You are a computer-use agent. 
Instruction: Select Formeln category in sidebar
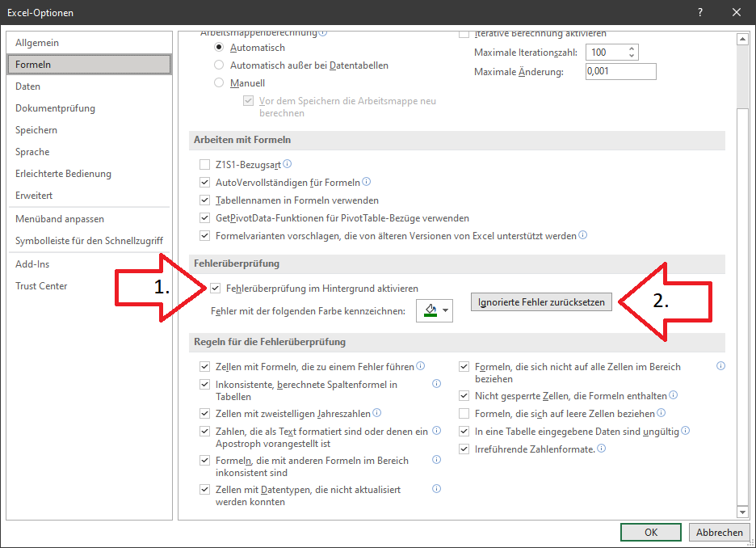pyautogui.click(x=89, y=64)
